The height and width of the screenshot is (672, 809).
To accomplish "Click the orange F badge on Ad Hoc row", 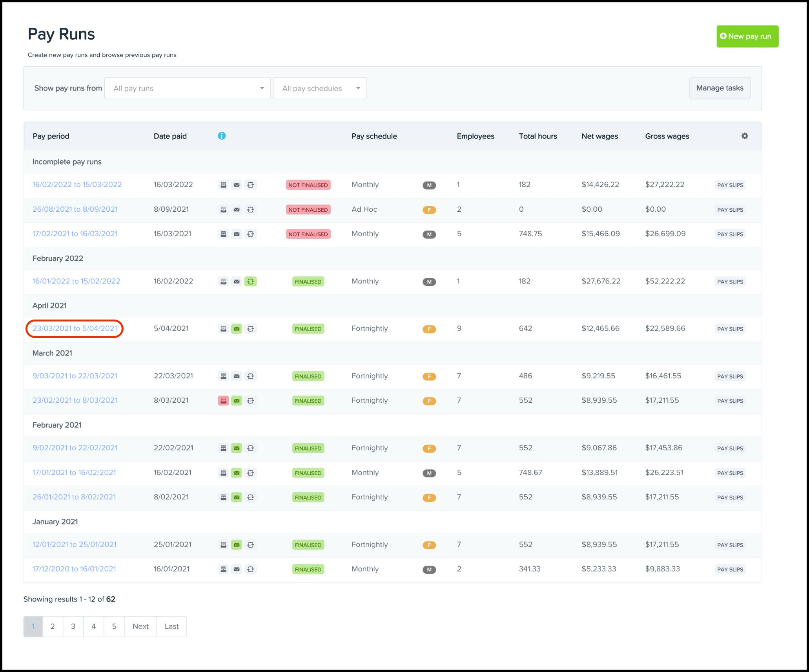I will 429,210.
